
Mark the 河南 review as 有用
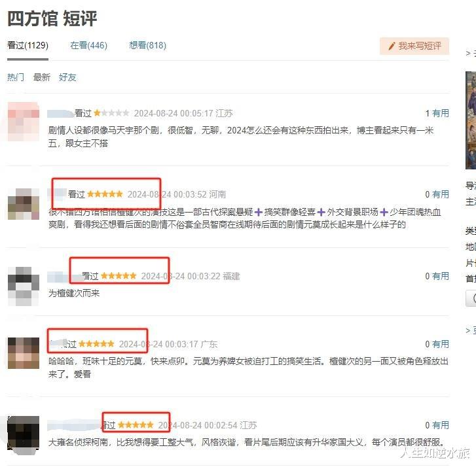(441, 194)
